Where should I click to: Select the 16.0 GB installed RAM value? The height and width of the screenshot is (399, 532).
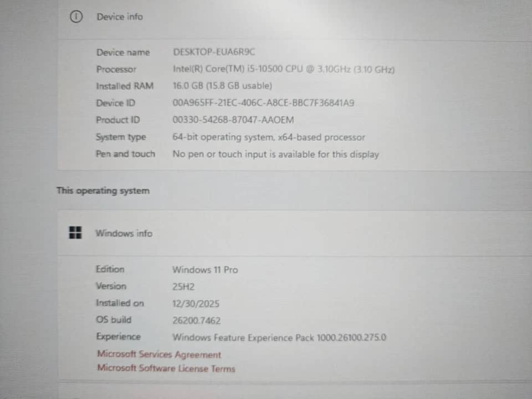point(222,86)
